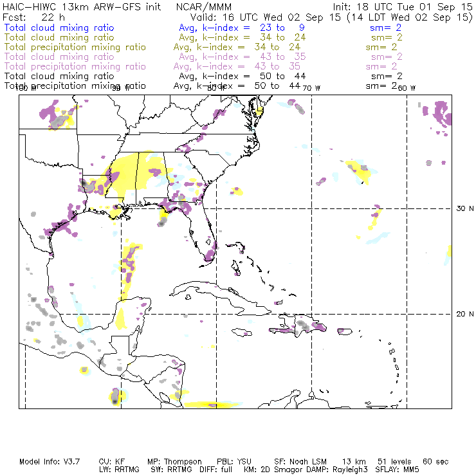Select the "NCAR/MMM" header label
Viewport: 476px width, 476px height.
coord(204,7)
